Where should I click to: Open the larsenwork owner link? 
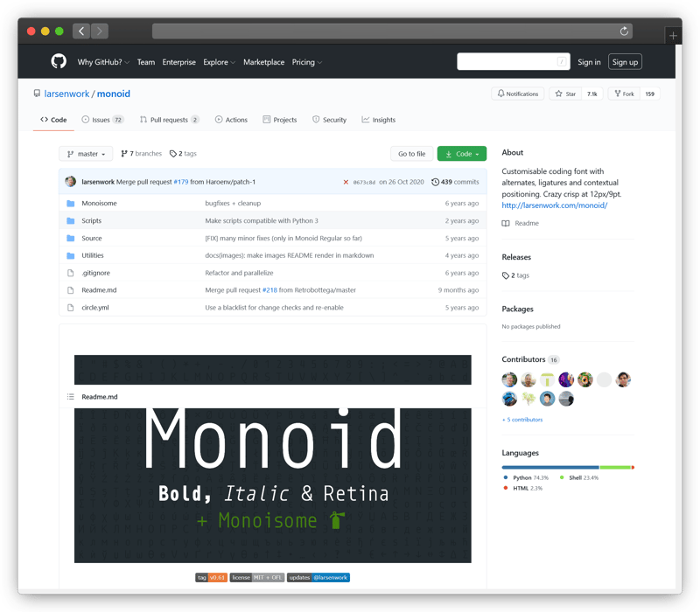pos(66,94)
